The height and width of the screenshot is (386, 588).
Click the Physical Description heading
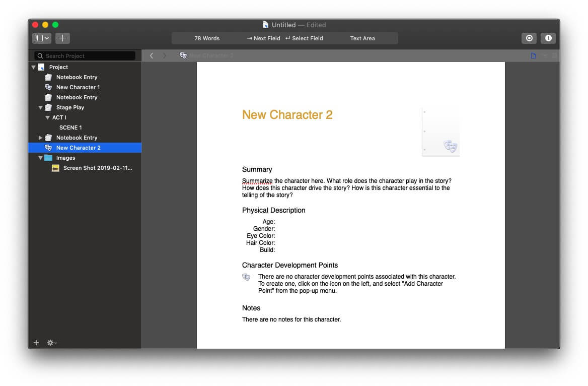[x=274, y=210]
